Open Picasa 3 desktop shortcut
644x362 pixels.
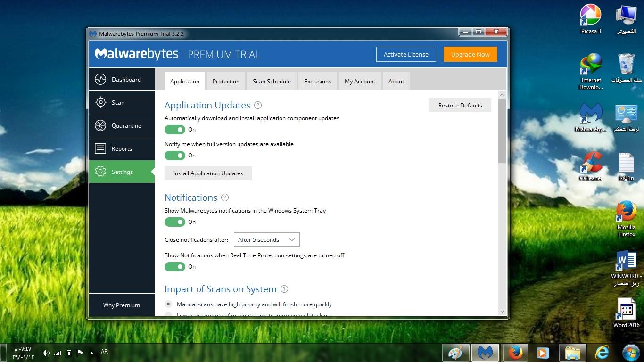[x=591, y=19]
